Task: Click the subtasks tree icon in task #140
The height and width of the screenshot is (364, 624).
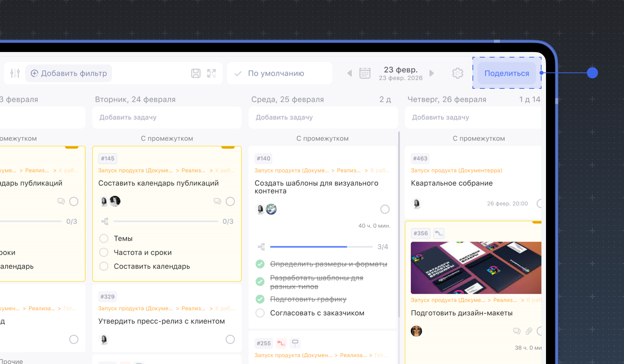Action: (x=261, y=247)
